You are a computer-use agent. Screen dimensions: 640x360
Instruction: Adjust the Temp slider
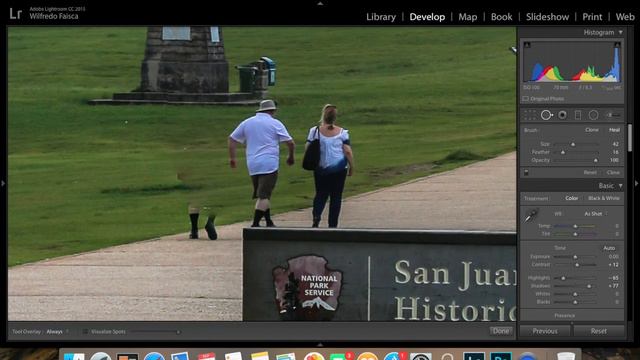[x=576, y=226]
